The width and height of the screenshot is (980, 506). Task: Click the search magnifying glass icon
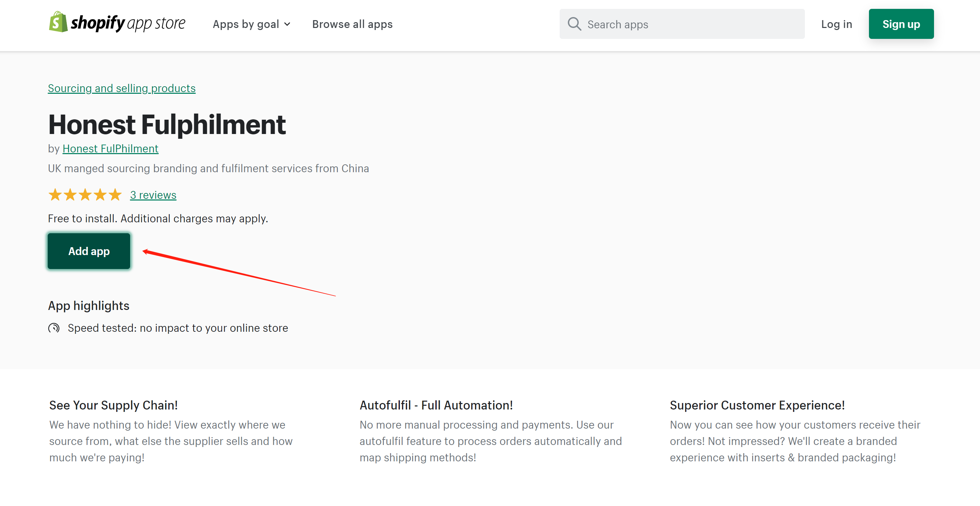pyautogui.click(x=574, y=24)
